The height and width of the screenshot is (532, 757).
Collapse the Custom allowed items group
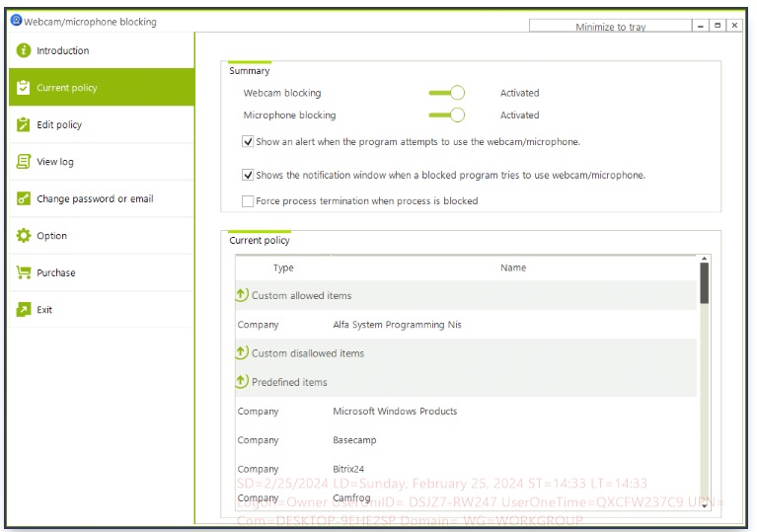pyautogui.click(x=242, y=295)
